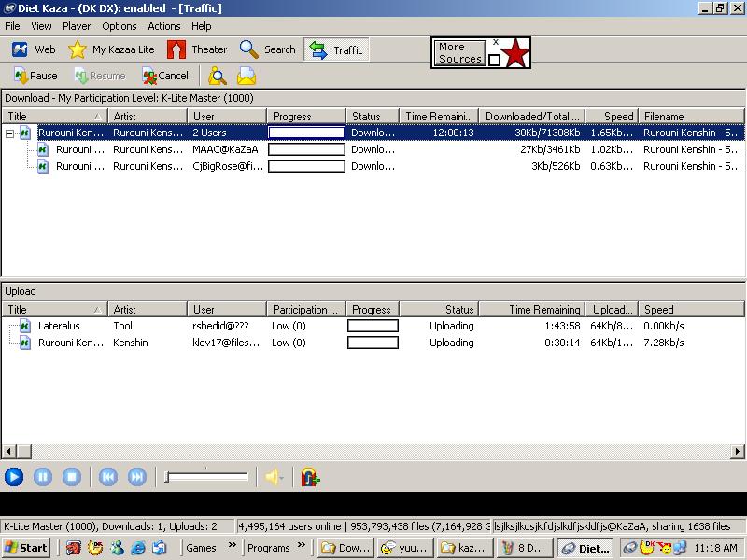The image size is (747, 560).
Task: Pause the selected download
Action: tap(35, 77)
